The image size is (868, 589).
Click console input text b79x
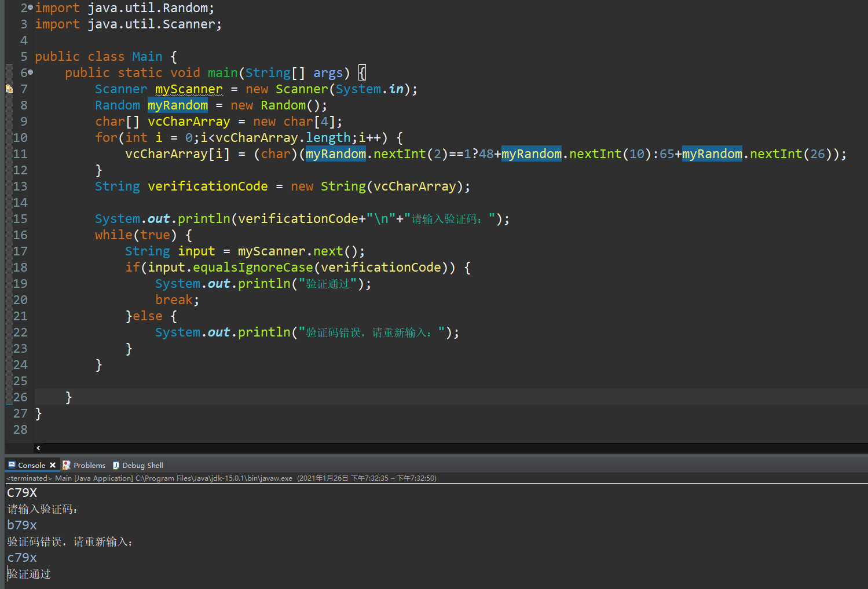pyautogui.click(x=22, y=525)
